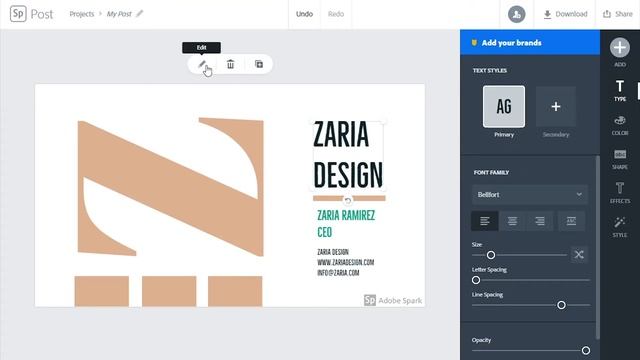Select the ZARIA DESIGN headline text
The width and height of the screenshot is (640, 360).
tap(348, 155)
